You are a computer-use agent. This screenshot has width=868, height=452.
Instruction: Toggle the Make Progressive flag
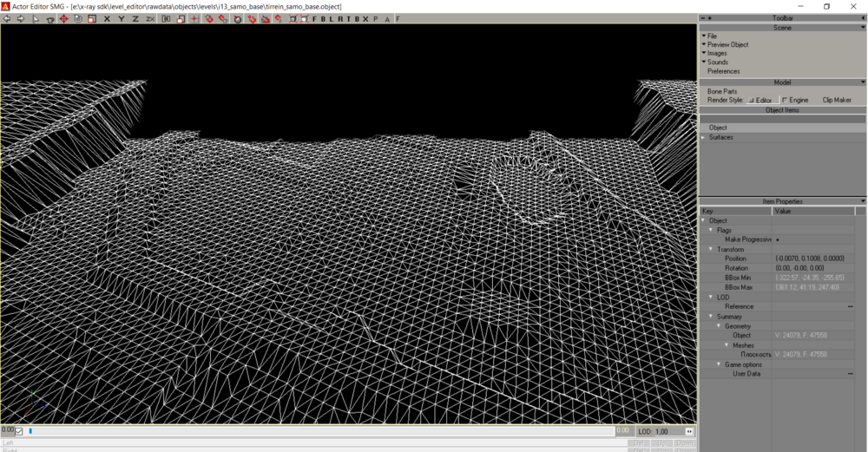point(778,239)
